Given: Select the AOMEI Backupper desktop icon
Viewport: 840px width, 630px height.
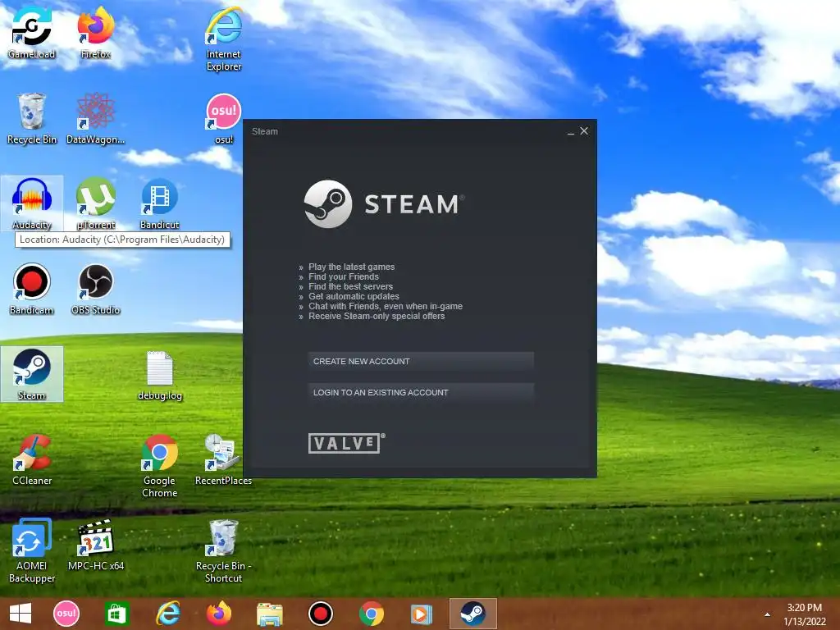Looking at the screenshot, I should pos(32,550).
